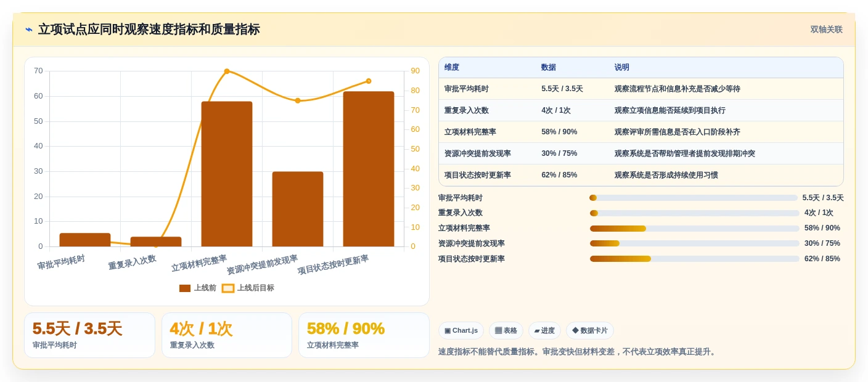Select the Chart.js tag chip
Viewport: 868px width, 382px height.
tap(461, 331)
